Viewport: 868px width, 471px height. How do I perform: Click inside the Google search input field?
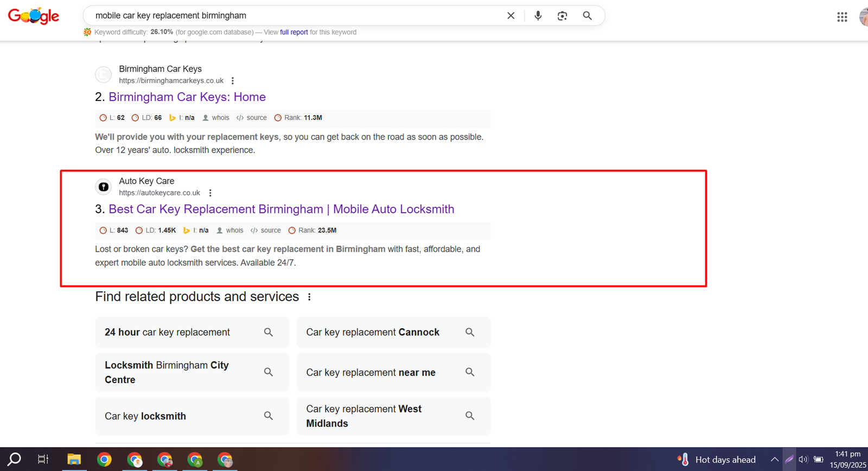(293, 16)
